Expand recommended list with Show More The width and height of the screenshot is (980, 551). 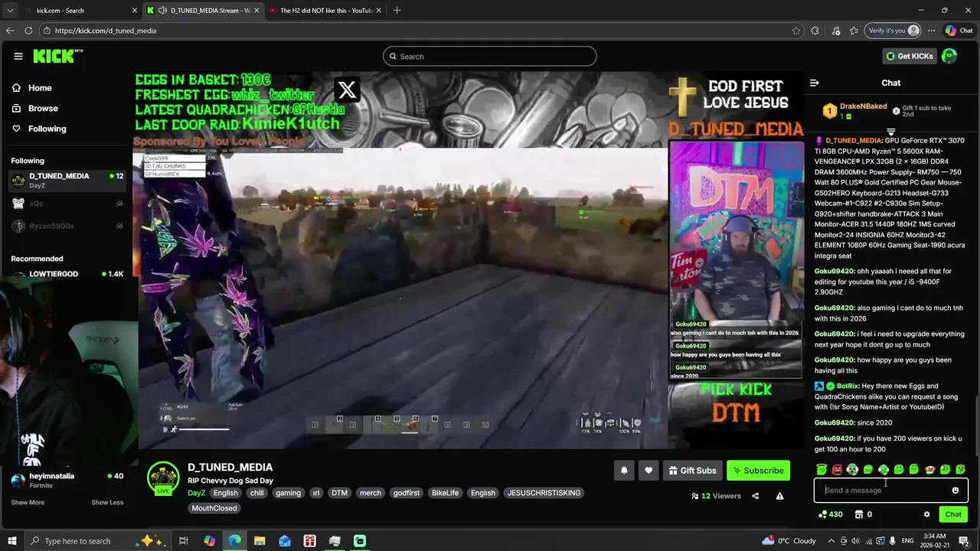28,503
